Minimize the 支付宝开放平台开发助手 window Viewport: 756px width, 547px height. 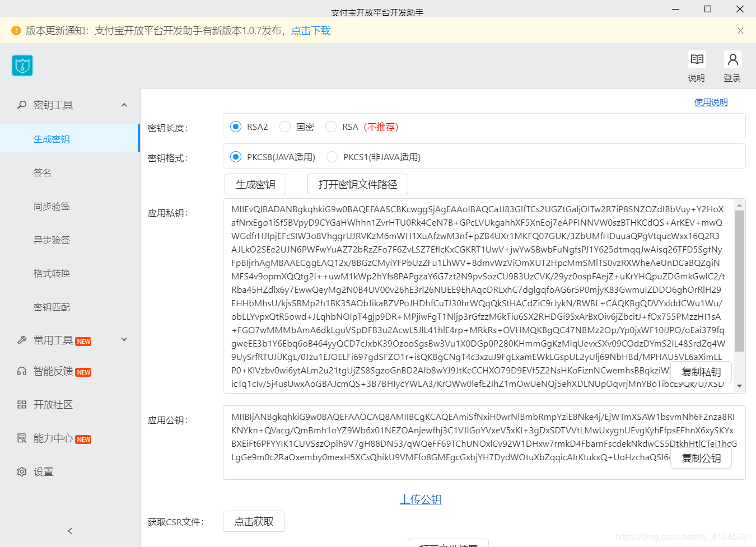(675, 9)
